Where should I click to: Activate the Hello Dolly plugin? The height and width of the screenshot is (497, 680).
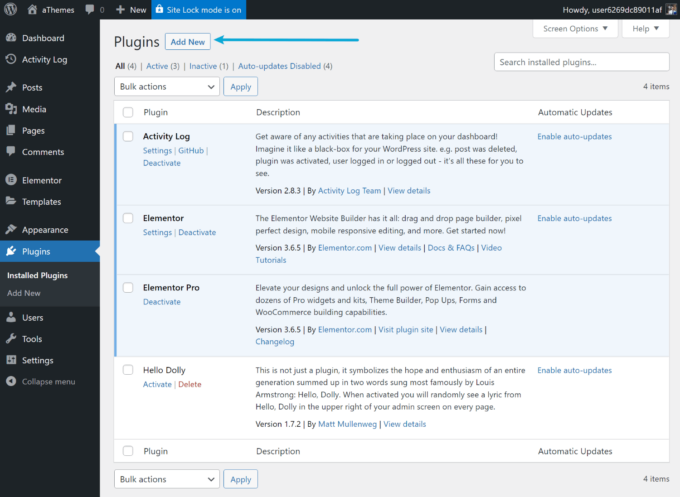pos(157,384)
